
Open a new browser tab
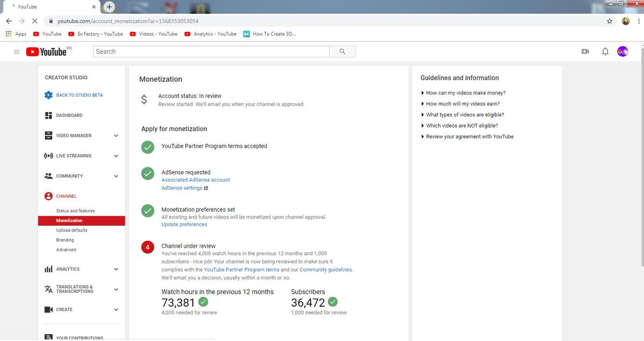click(109, 7)
